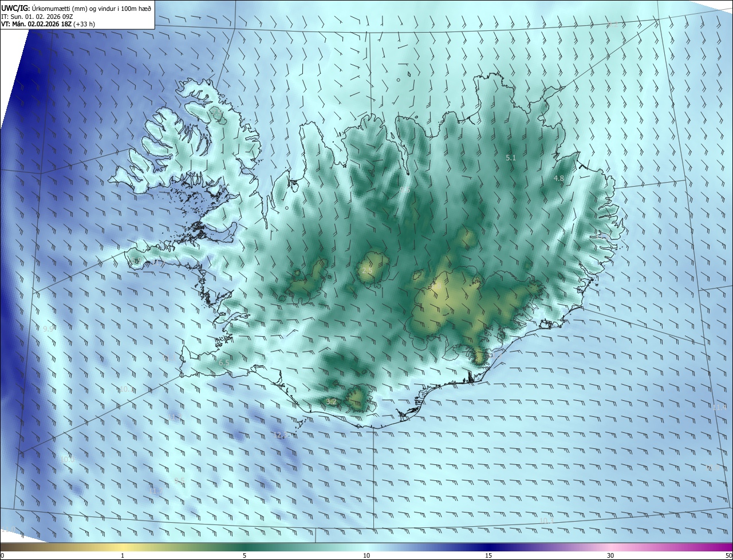Viewport: 733px width, 560px height.
Task: Click the '11.7' value in the southern ocean
Action: point(155,491)
